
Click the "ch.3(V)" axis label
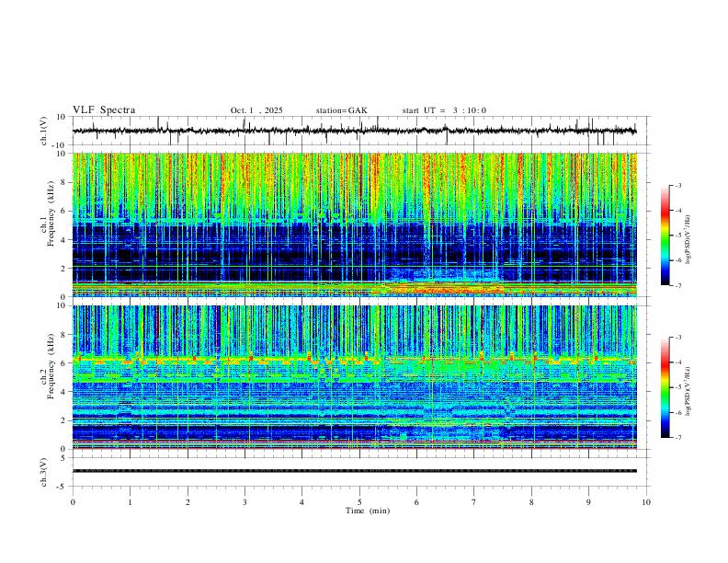pyautogui.click(x=44, y=472)
